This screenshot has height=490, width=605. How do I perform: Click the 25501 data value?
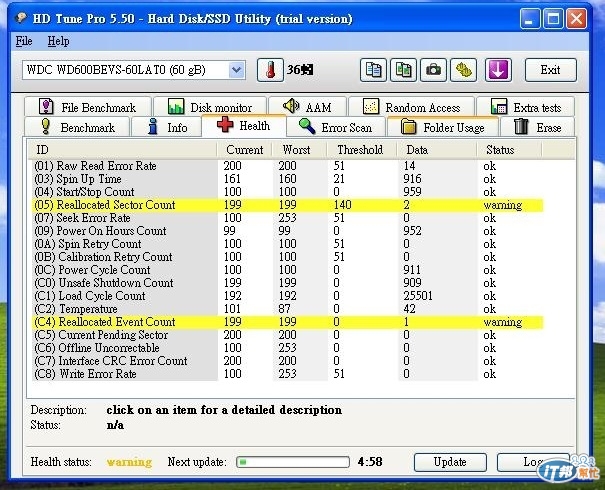[418, 296]
